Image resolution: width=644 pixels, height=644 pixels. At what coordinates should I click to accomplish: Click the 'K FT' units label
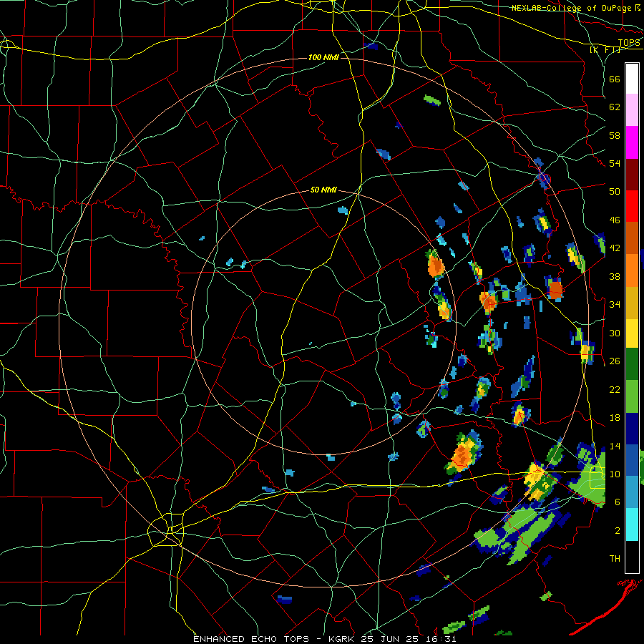(x=605, y=49)
